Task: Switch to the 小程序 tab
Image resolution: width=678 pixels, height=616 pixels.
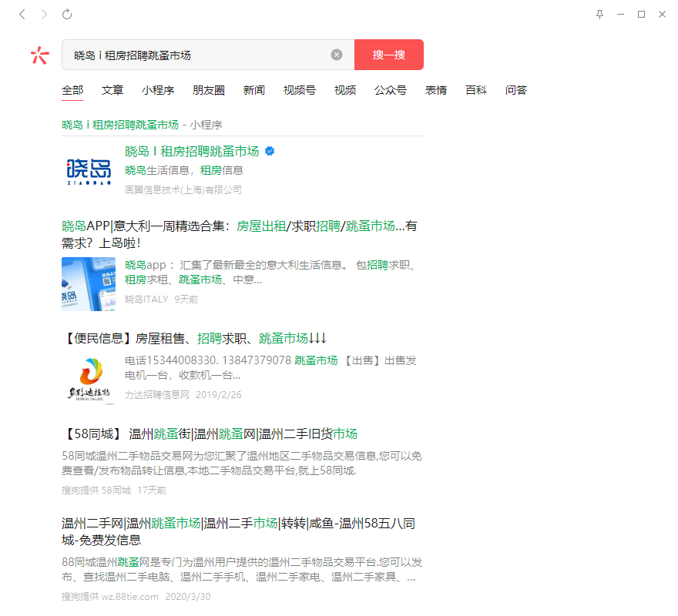Action: (158, 90)
